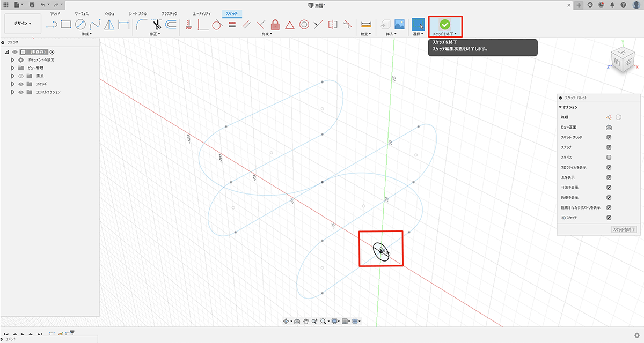Screen dimensions: 644x343
Task: Switch to the シート メタル tab
Action: pos(137,13)
